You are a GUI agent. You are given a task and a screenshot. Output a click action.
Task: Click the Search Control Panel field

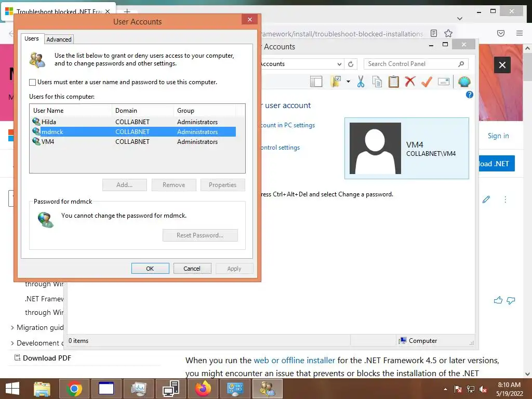pyautogui.click(x=416, y=64)
